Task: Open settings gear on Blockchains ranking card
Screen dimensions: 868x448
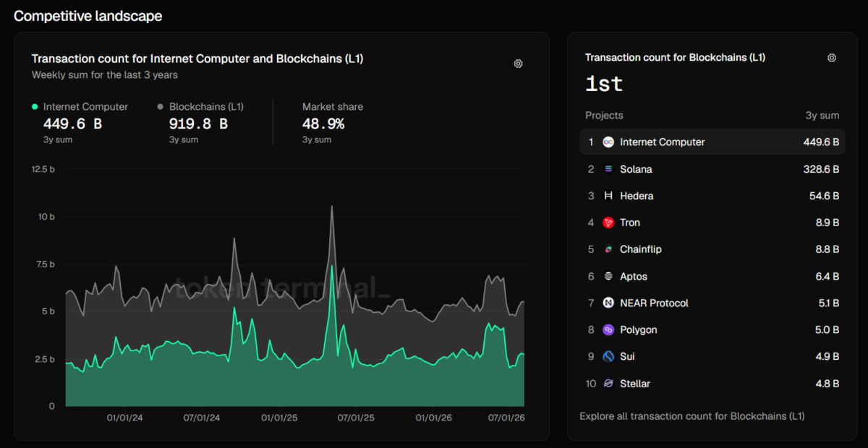Action: tap(832, 58)
